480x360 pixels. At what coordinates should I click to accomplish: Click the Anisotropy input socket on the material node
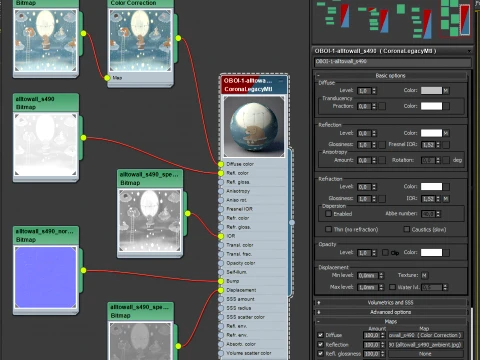click(x=221, y=191)
